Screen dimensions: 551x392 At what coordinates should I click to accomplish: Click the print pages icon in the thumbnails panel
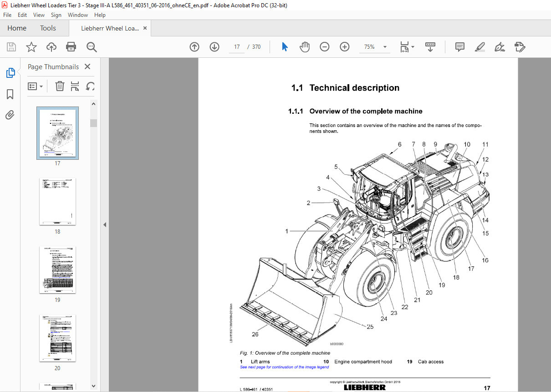[x=75, y=86]
